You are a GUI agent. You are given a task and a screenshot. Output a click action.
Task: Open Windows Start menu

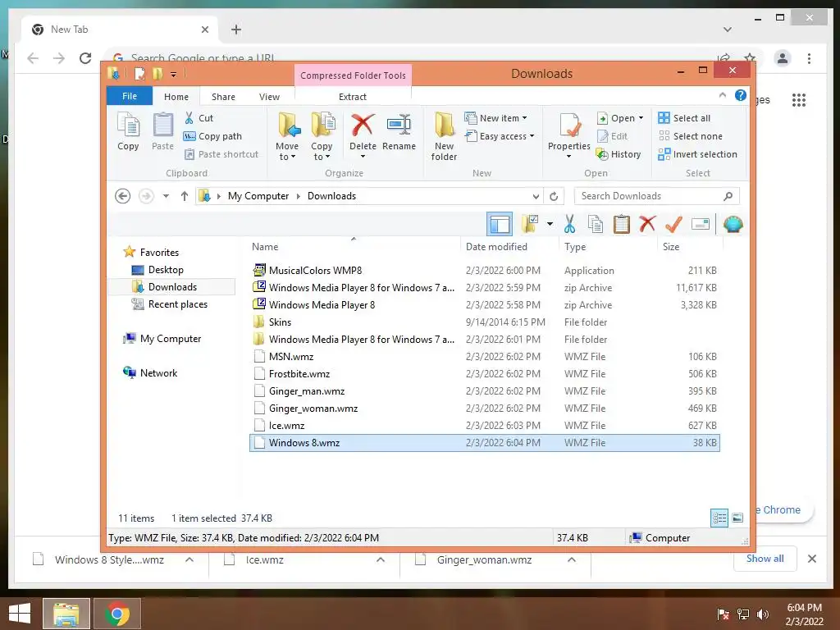pyautogui.click(x=20, y=614)
